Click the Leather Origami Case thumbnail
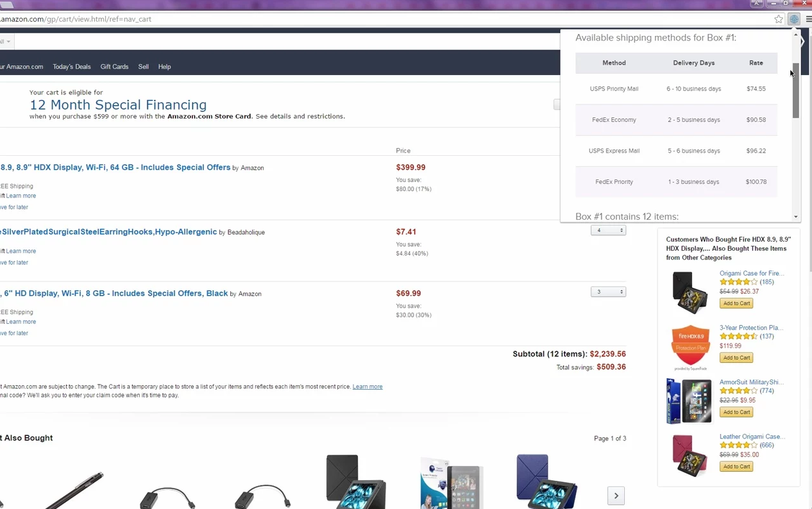 (689, 455)
